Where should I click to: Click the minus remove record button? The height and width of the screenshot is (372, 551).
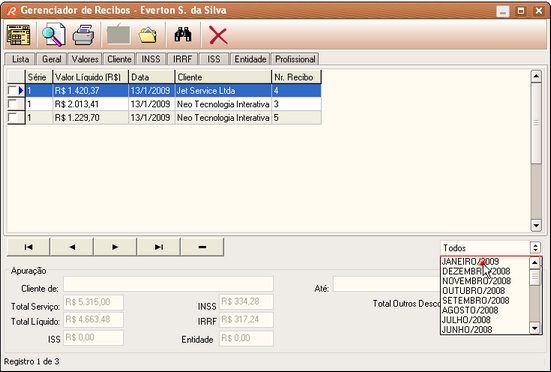202,247
